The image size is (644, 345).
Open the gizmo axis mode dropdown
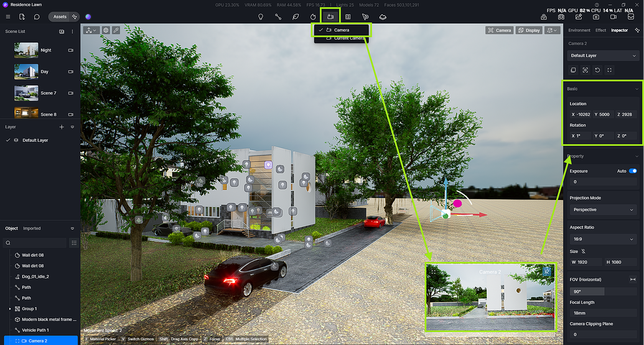pos(91,30)
